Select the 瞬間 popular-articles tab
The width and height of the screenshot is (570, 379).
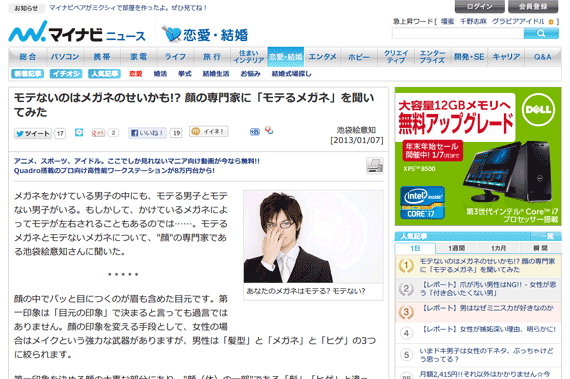[x=540, y=249]
